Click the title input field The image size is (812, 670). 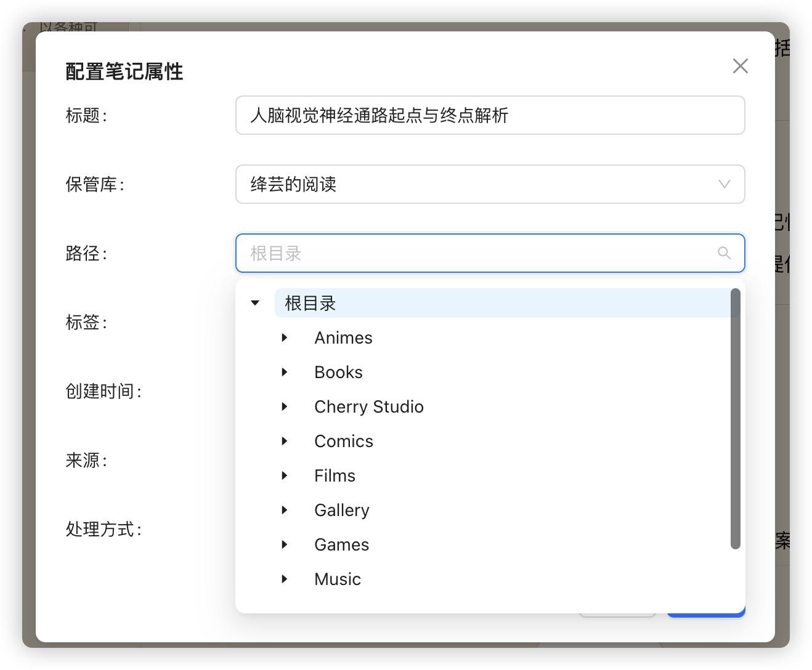coord(490,115)
